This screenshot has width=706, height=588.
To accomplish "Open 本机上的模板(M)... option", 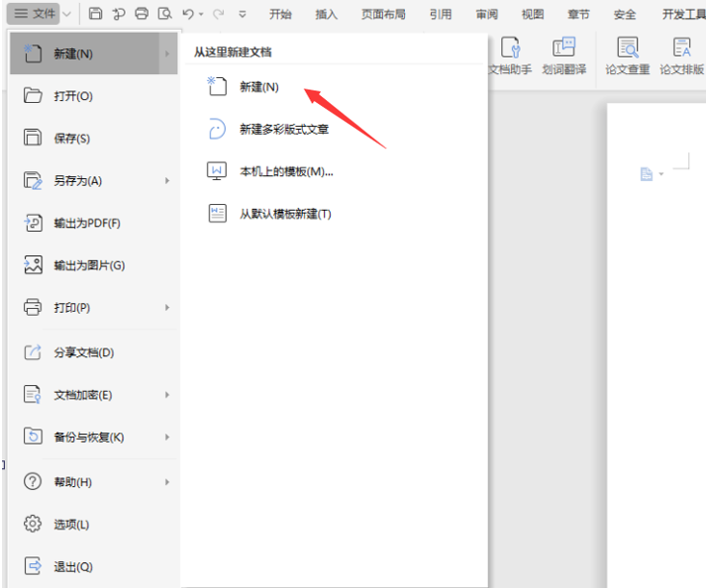I will (x=286, y=171).
